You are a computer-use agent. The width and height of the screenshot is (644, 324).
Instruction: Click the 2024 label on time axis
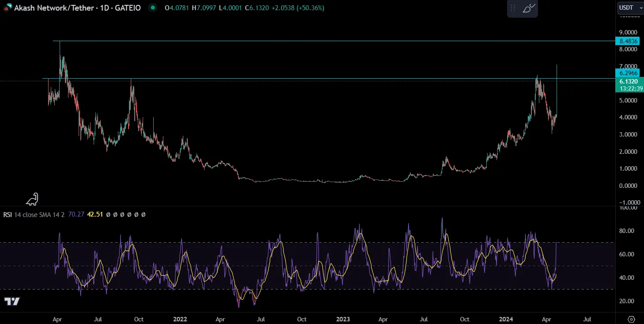507,319
